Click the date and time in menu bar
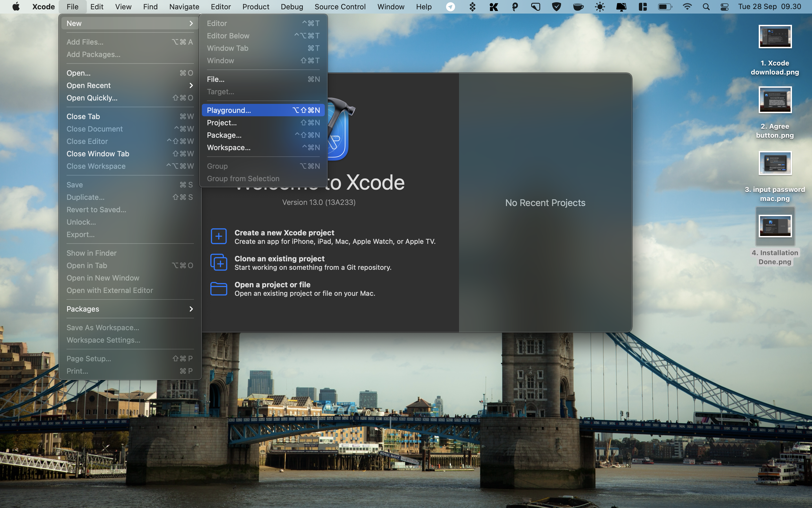The image size is (812, 508). pyautogui.click(x=769, y=7)
